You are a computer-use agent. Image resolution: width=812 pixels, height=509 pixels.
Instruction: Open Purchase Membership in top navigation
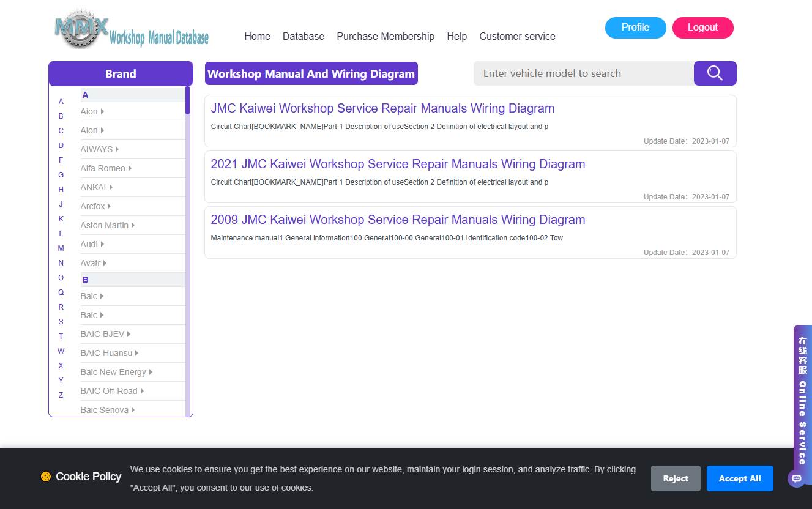click(x=386, y=36)
